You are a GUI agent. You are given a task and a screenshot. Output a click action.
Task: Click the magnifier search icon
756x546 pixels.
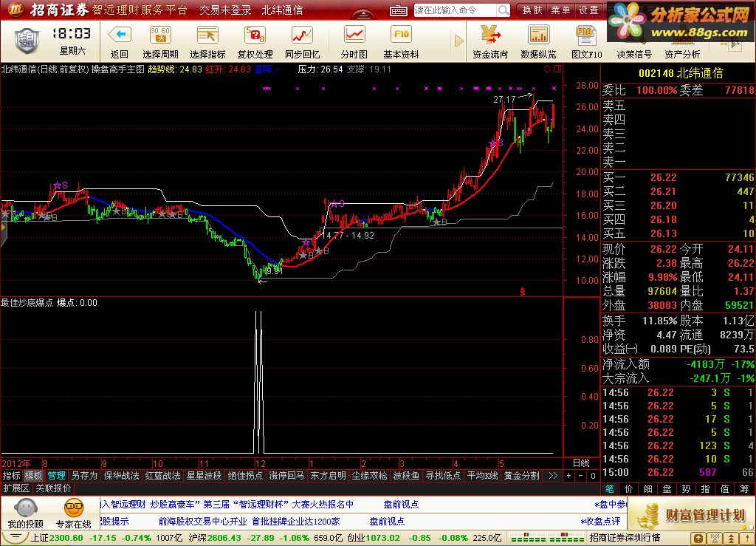click(504, 10)
